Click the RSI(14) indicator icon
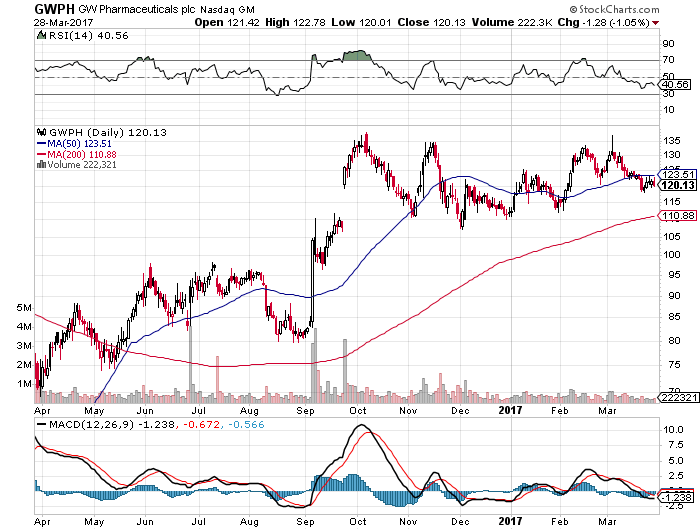 coord(42,35)
